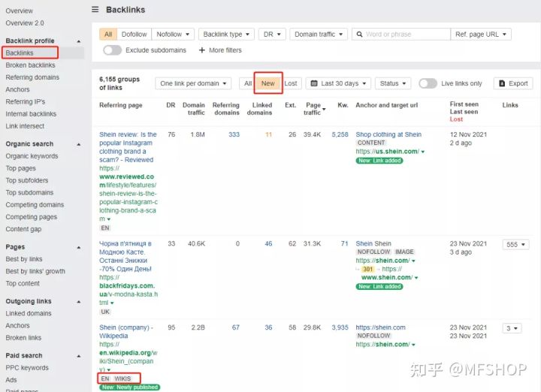This screenshot has height=392, width=541.
Task: Open Top subfolders report
Action: pos(27,180)
